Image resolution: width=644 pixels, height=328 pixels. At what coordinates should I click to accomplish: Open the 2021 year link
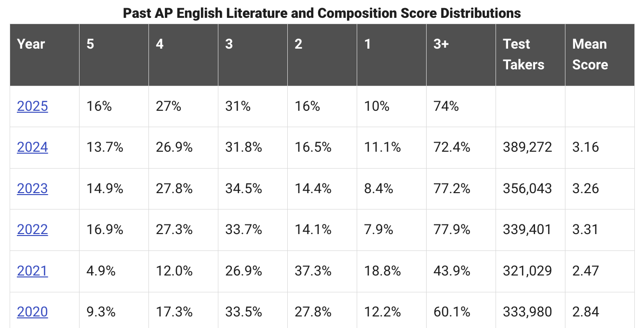(32, 271)
